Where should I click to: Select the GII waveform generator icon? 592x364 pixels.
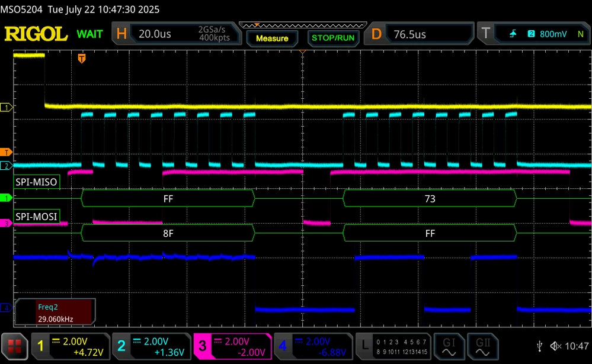[482, 346]
